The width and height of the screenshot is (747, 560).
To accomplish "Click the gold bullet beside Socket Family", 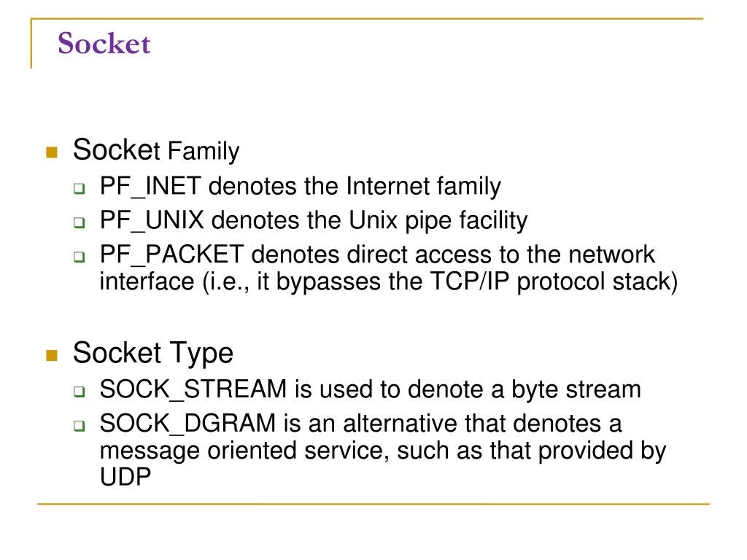I will tap(52, 152).
